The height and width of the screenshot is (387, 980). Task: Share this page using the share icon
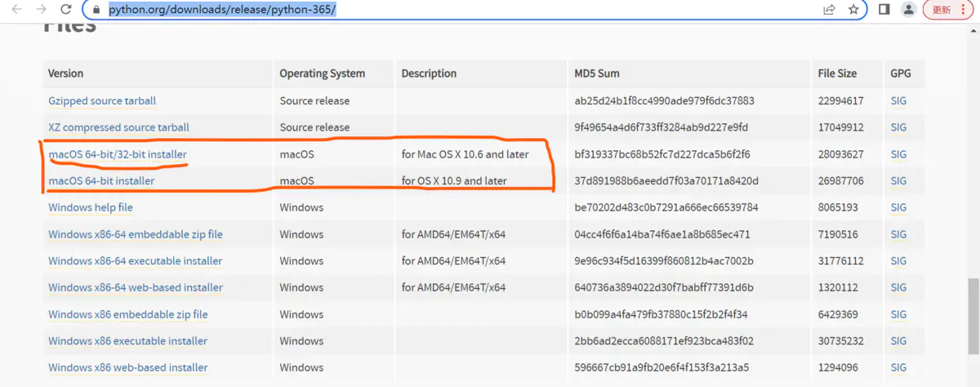[x=829, y=10]
